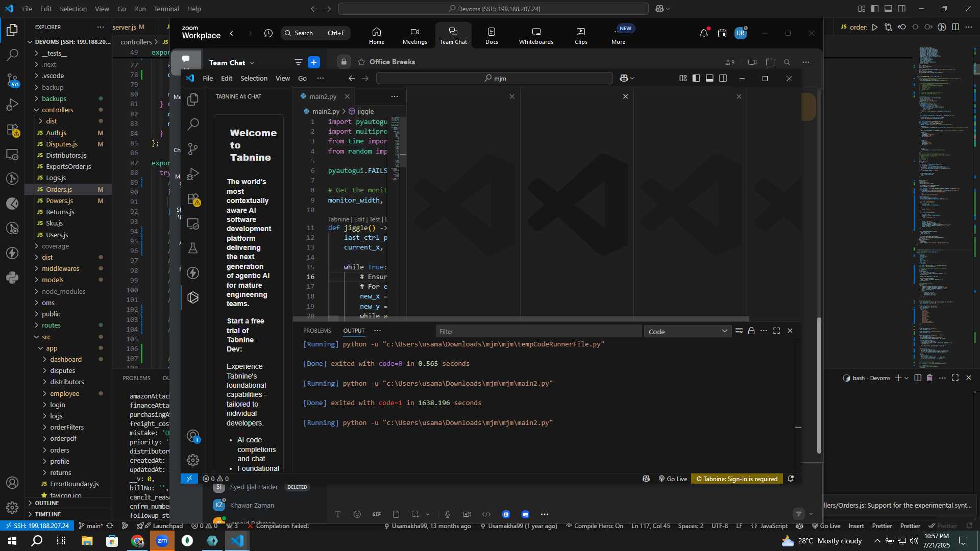Open Run and Debug in front VS Code
This screenshot has height=551, width=980.
tap(193, 174)
